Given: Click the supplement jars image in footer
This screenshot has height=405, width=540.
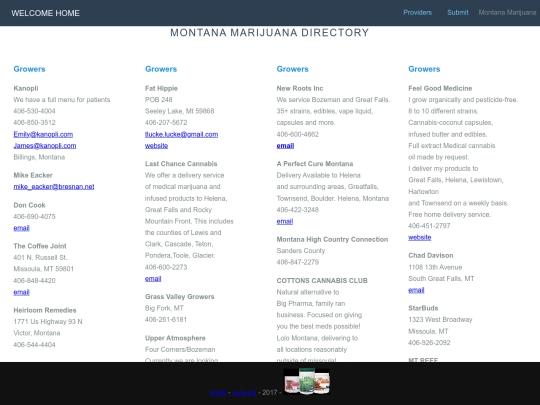Looking at the screenshot, I should click(307, 381).
